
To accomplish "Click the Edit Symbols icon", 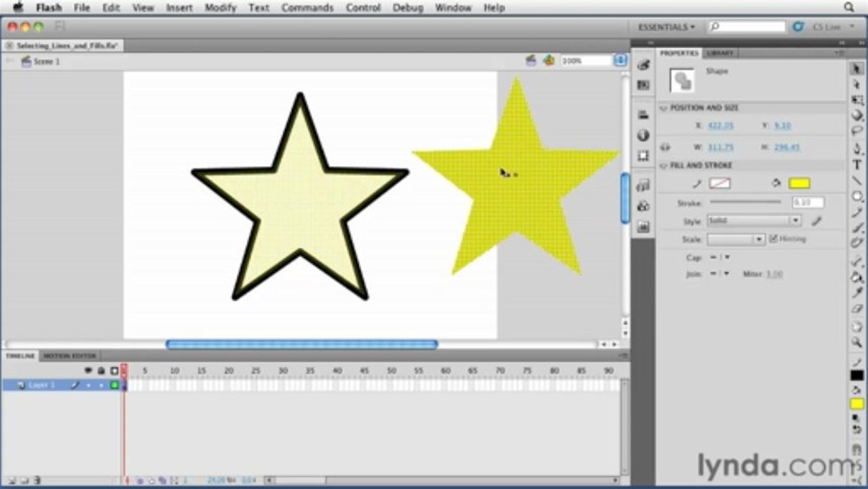I will click(548, 60).
